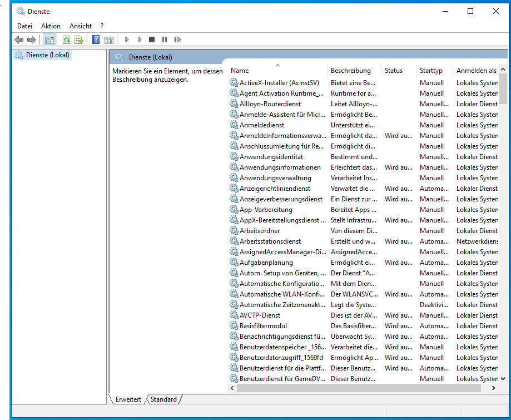Click the Export list toolbar icon
Viewport: 511px width, 420px height.
(79, 39)
